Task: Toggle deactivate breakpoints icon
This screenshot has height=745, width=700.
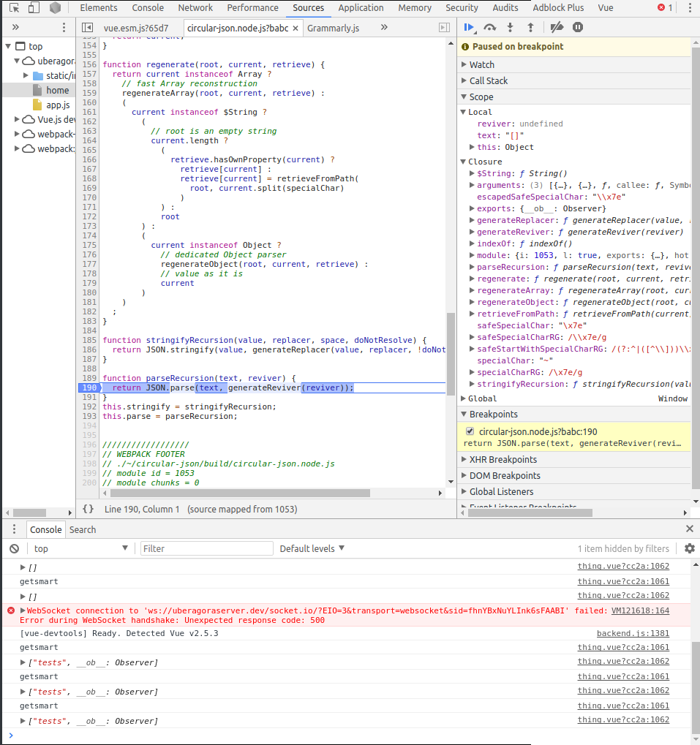Action: coord(557,28)
